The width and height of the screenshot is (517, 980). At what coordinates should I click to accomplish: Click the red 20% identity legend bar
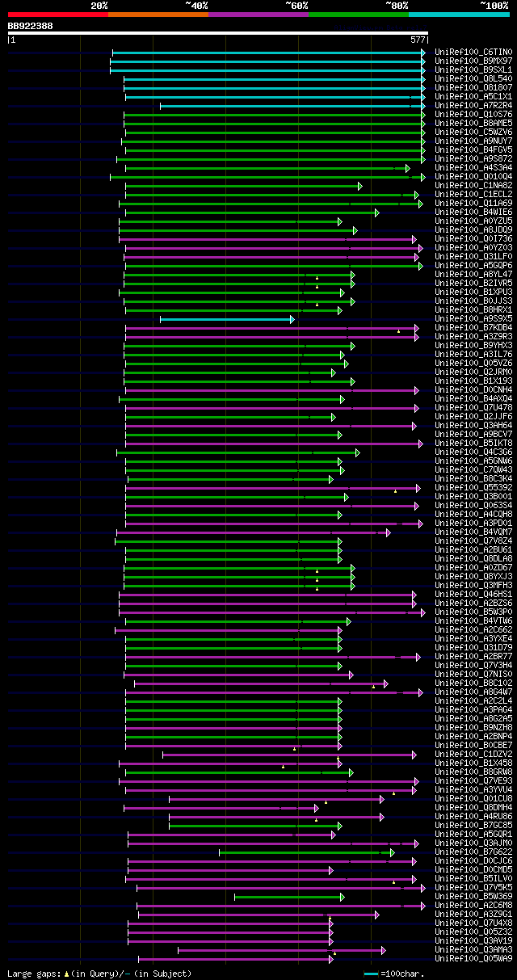57,14
